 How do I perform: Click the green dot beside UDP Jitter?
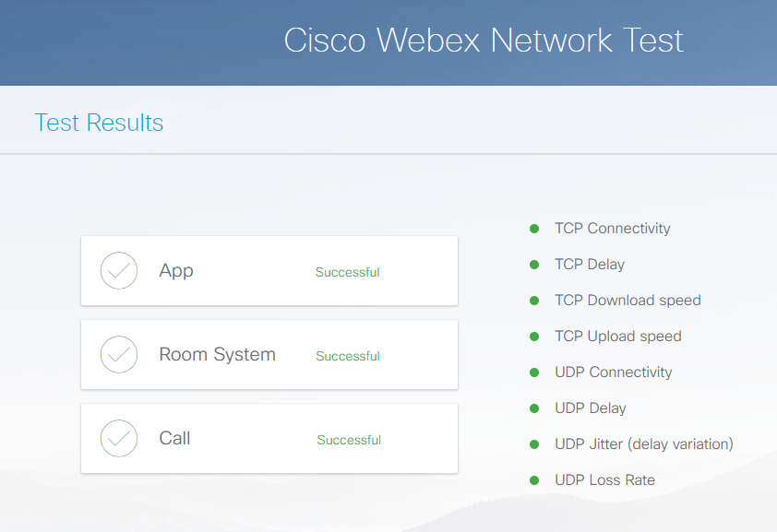coord(534,443)
